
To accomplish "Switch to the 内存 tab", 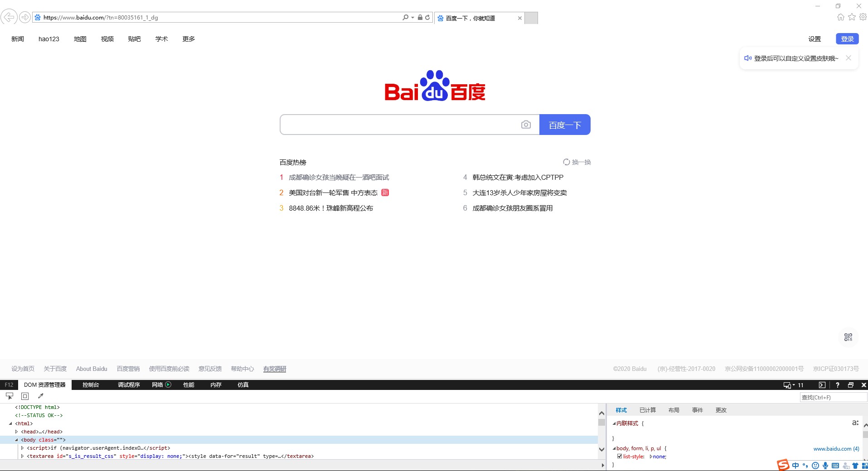I will [x=216, y=384].
